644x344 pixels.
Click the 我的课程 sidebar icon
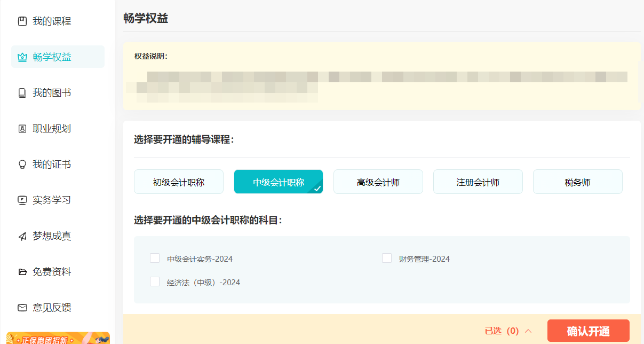(x=21, y=21)
